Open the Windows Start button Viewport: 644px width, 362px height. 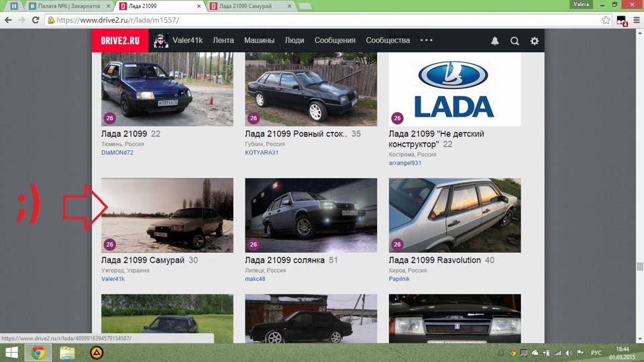pos(11,353)
